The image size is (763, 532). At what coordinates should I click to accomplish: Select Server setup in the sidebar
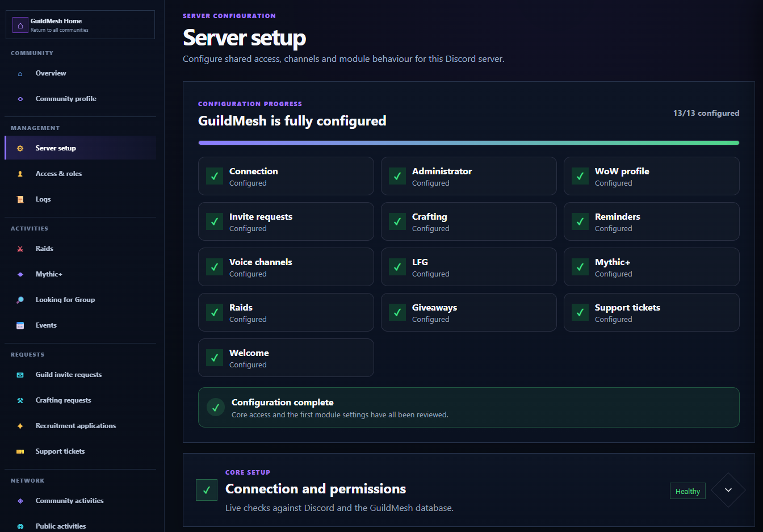[x=80, y=148]
